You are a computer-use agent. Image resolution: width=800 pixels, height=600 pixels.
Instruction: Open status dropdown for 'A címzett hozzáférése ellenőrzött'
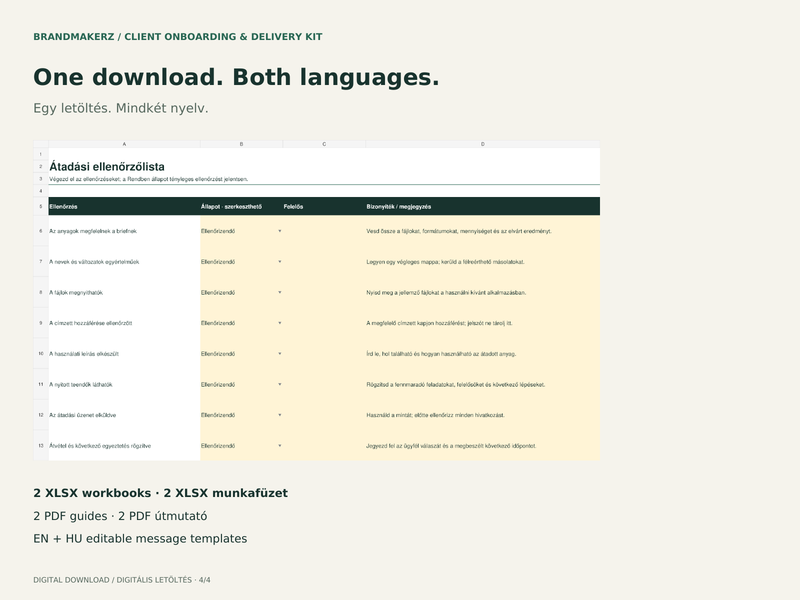point(280,323)
